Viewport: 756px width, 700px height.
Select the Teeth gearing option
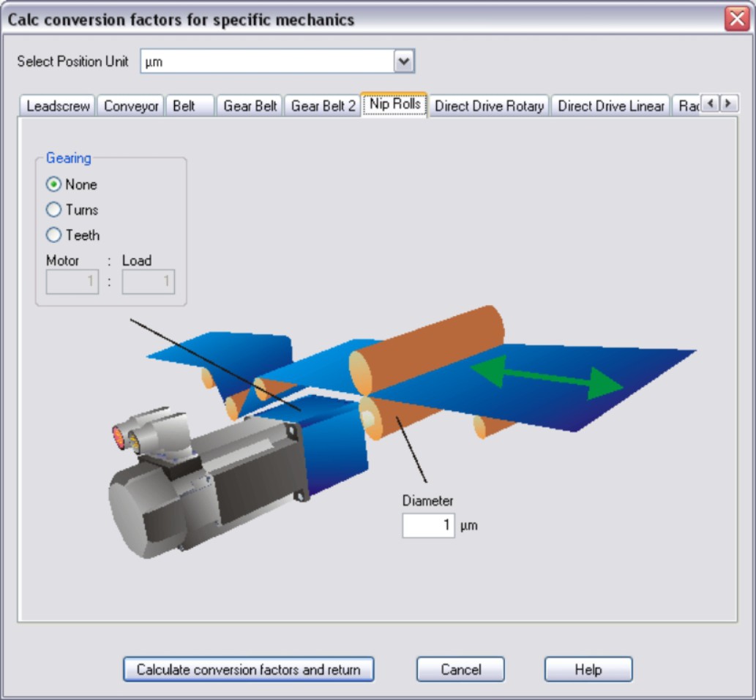(53, 236)
